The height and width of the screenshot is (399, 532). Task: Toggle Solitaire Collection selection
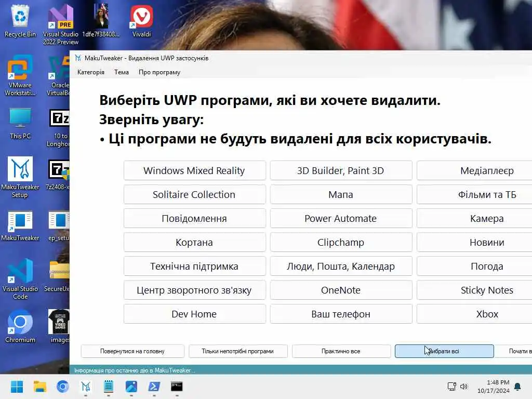pyautogui.click(x=194, y=194)
